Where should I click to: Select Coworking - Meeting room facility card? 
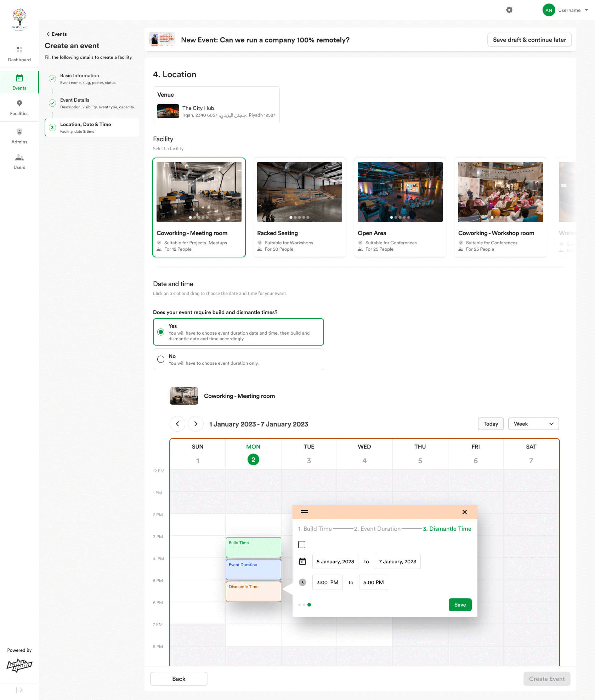(199, 207)
